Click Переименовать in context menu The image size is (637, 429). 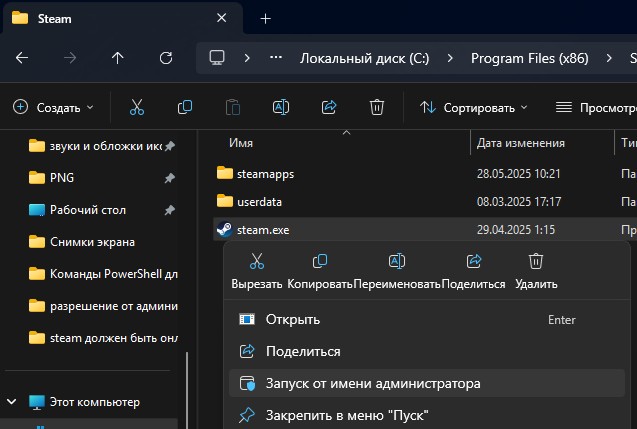click(397, 270)
